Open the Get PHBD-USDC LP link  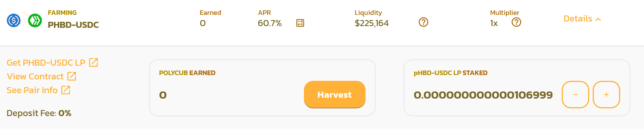(x=46, y=63)
